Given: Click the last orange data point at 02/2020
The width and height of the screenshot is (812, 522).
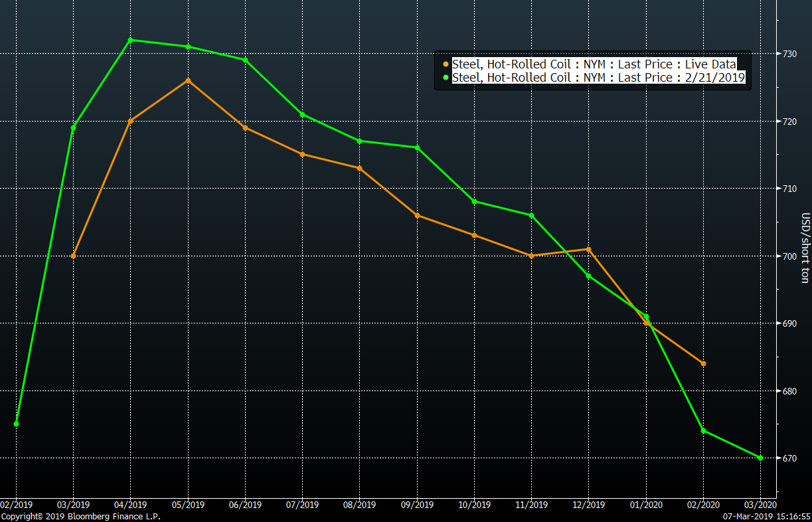Looking at the screenshot, I should click(x=703, y=363).
